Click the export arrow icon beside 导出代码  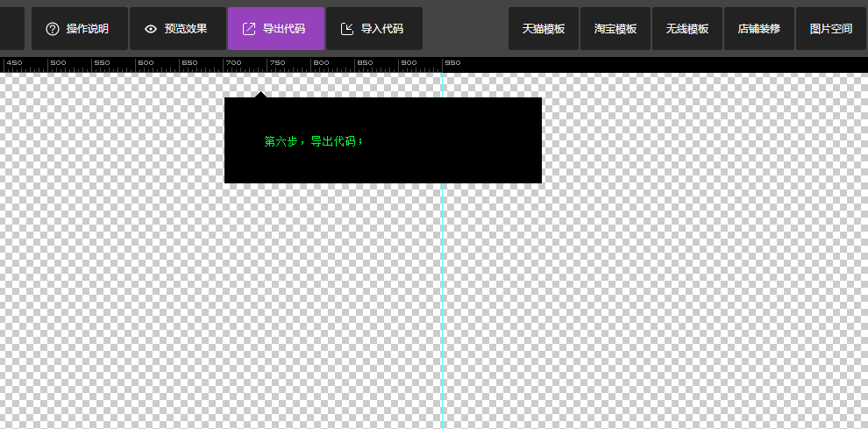point(249,29)
